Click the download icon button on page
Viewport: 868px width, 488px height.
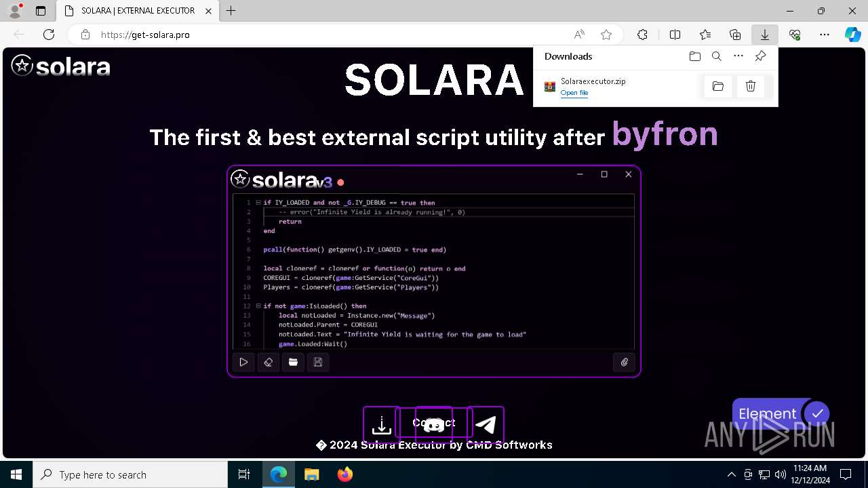pos(382,425)
